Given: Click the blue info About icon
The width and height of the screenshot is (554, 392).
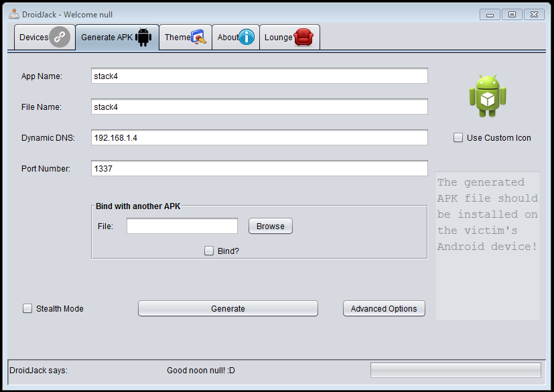Looking at the screenshot, I should (247, 37).
